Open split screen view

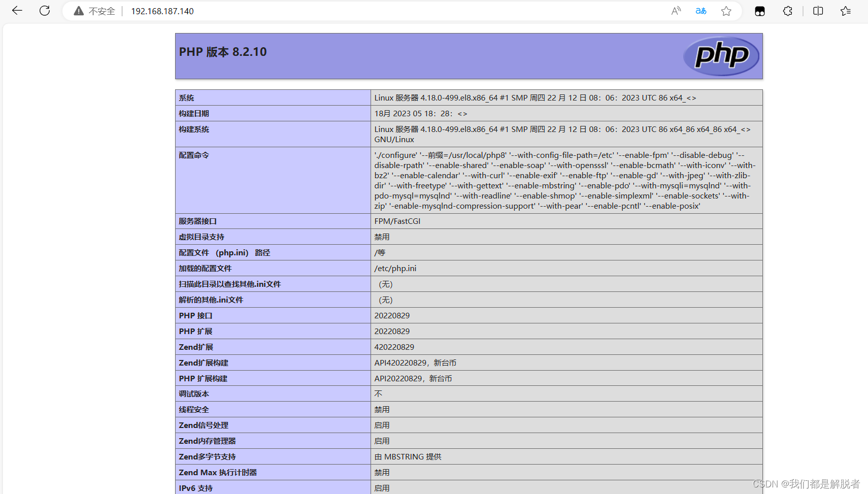(818, 11)
